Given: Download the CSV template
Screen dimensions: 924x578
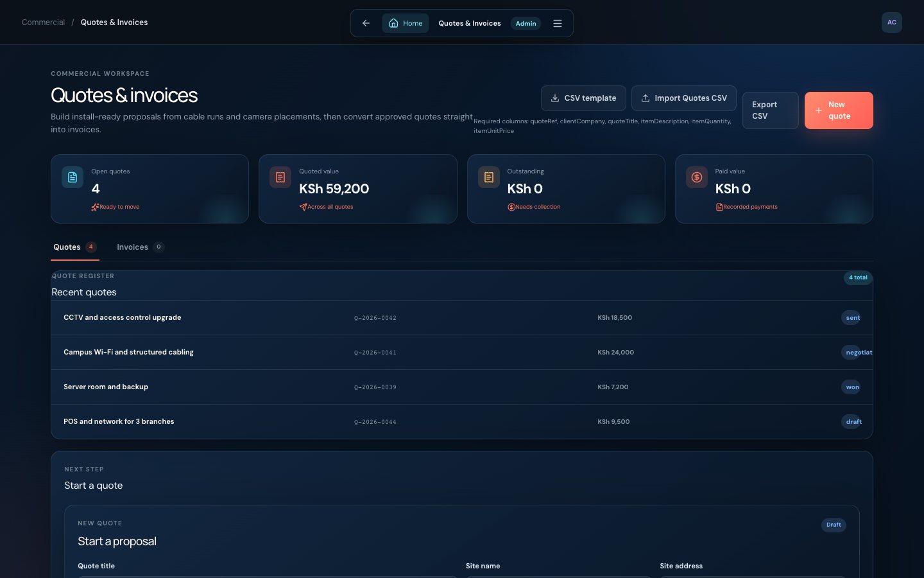Looking at the screenshot, I should click(583, 98).
